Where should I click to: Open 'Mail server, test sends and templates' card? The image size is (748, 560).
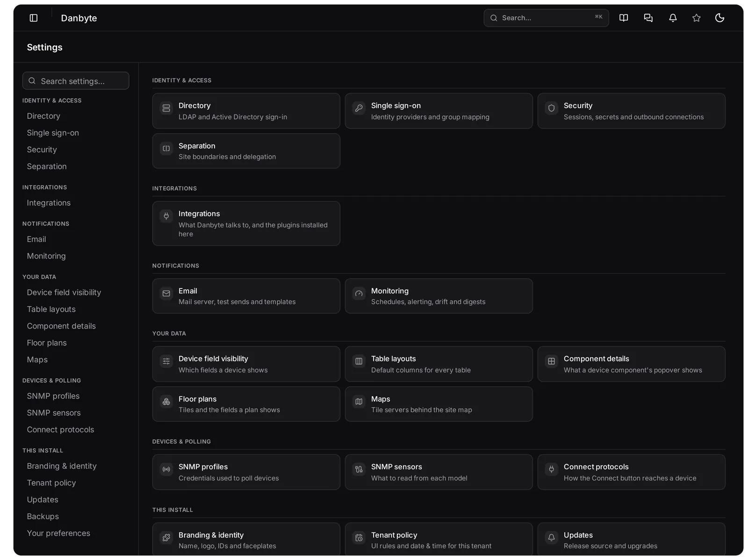click(246, 296)
